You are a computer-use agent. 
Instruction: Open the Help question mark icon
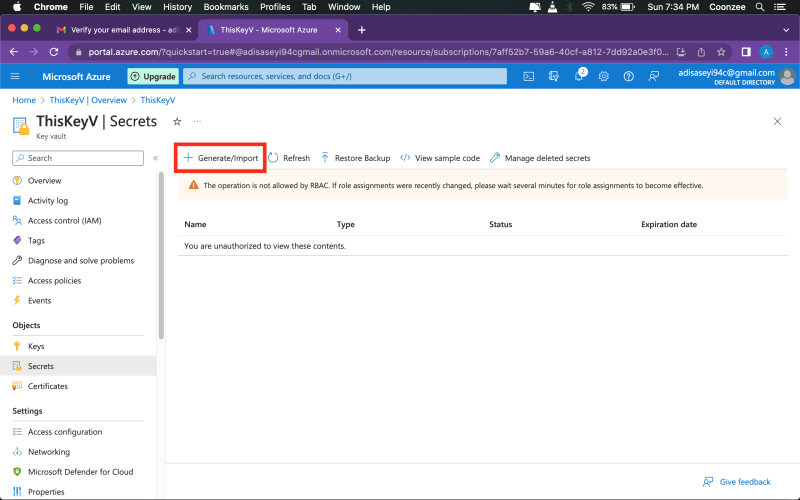[x=629, y=77]
